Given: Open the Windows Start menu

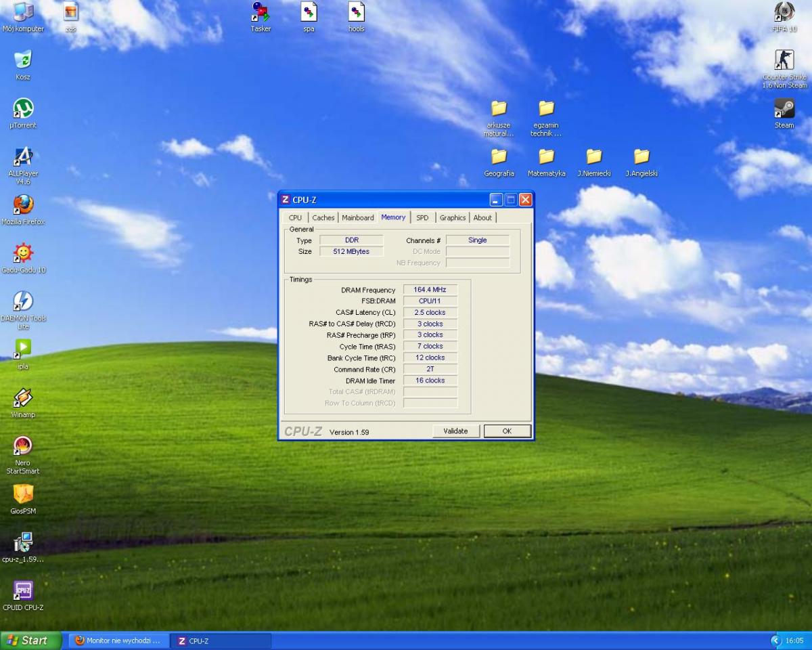Looking at the screenshot, I should pos(31,641).
